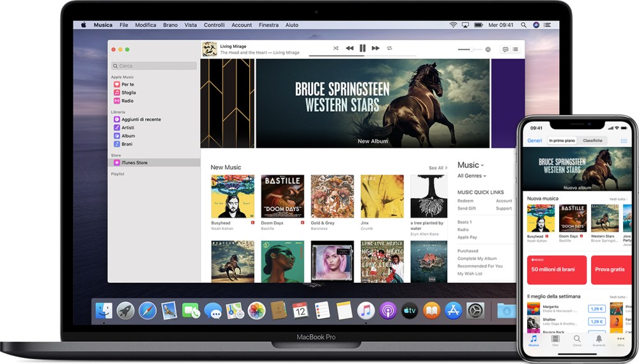Click the song progress bar
The width and height of the screenshot is (639, 364).
click(x=362, y=56)
